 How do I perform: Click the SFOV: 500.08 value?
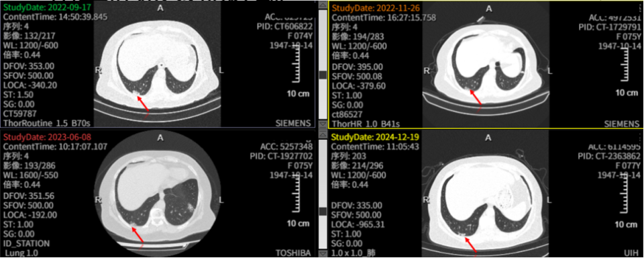(356, 76)
